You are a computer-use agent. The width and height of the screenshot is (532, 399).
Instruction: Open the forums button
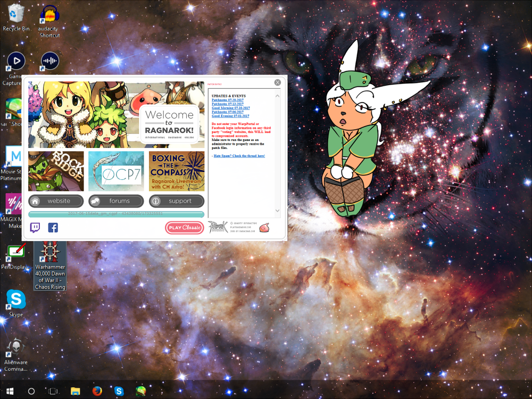(116, 201)
